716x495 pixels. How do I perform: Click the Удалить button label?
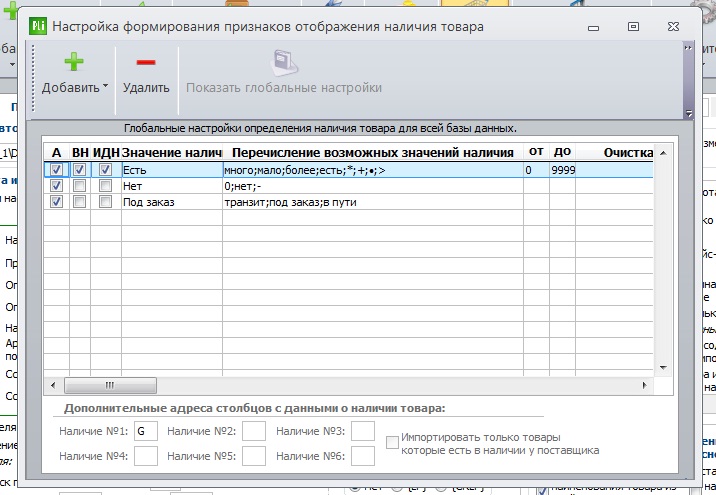[146, 88]
